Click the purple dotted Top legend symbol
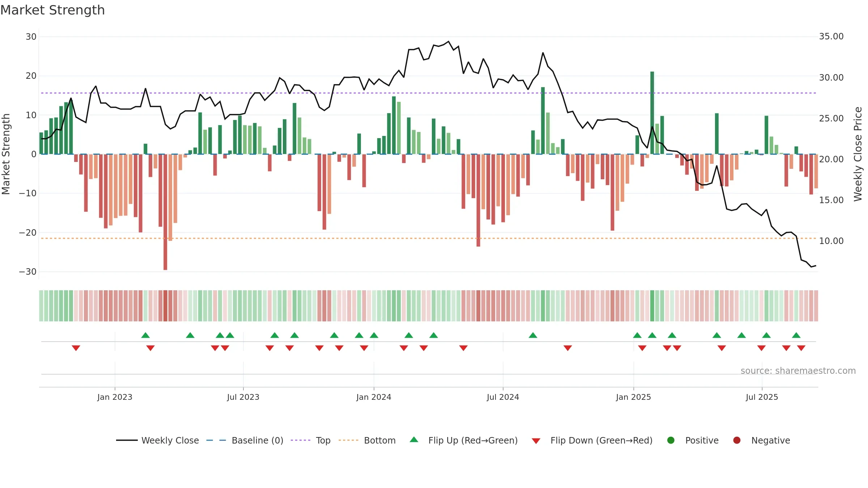 [300, 440]
